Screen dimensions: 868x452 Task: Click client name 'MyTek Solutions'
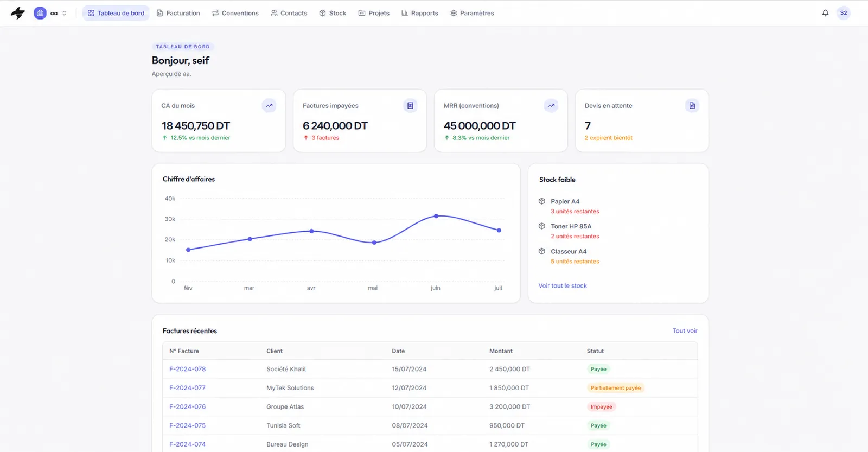click(290, 388)
